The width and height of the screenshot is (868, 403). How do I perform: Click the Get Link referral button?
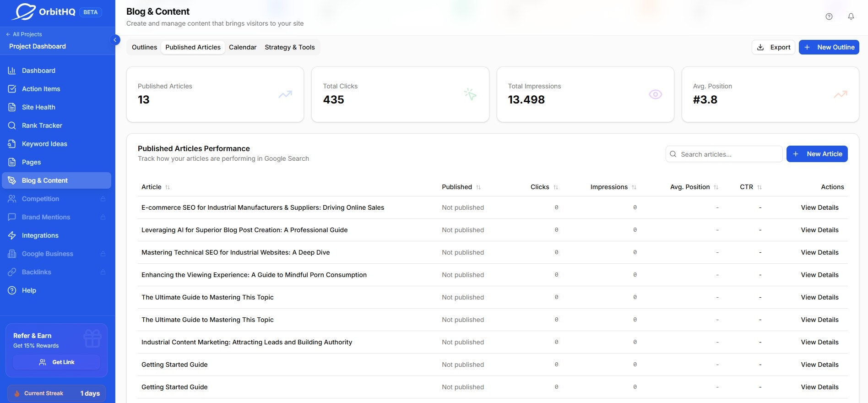tap(56, 362)
